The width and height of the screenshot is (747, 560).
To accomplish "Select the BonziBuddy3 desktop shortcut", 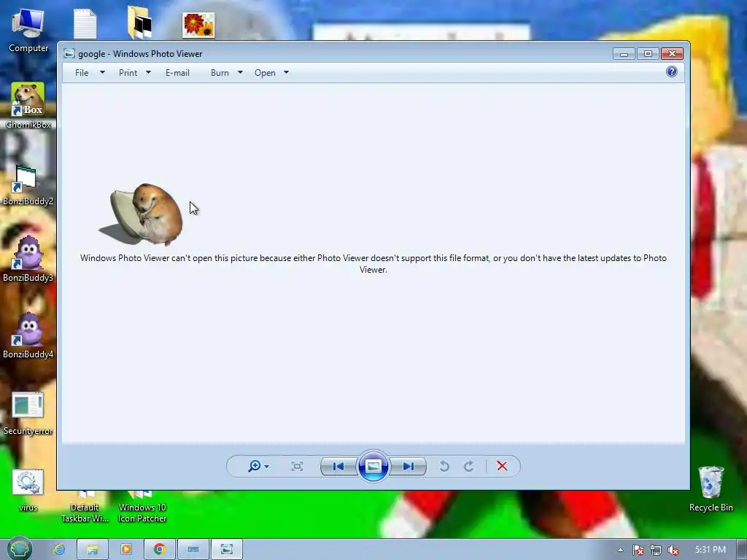I will tap(28, 259).
